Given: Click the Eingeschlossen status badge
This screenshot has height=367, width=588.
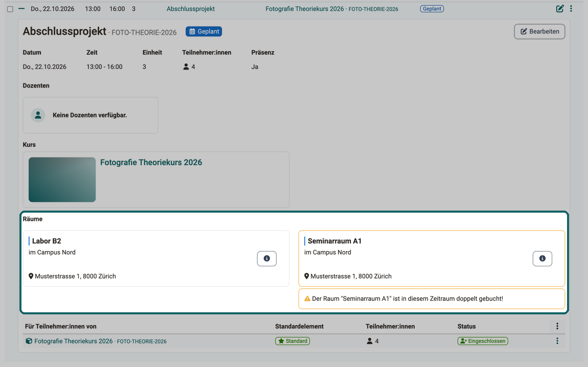Looking at the screenshot, I should pyautogui.click(x=483, y=341).
